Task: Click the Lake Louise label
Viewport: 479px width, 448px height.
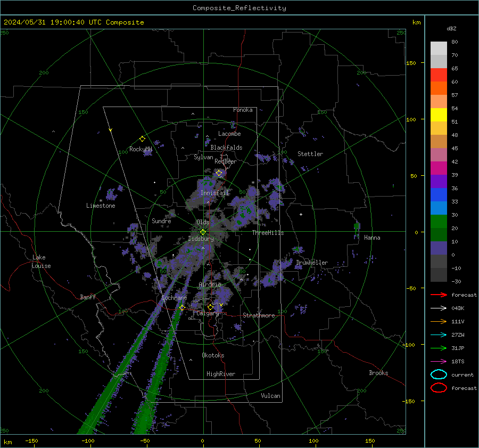Action: pos(41,262)
